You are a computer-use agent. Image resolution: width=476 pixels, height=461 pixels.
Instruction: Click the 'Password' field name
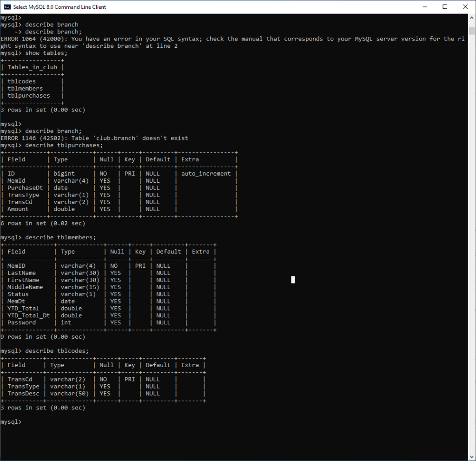(x=21, y=323)
